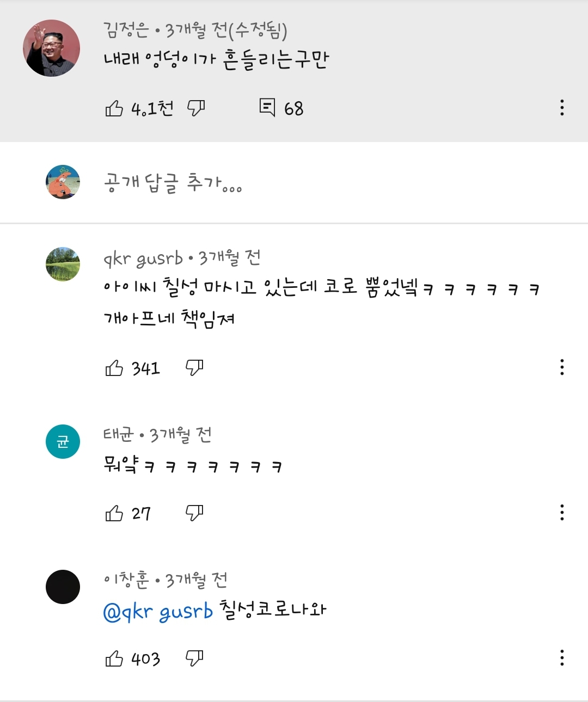Click the 김정은 profile picture
The height and width of the screenshot is (702, 588).
(52, 48)
